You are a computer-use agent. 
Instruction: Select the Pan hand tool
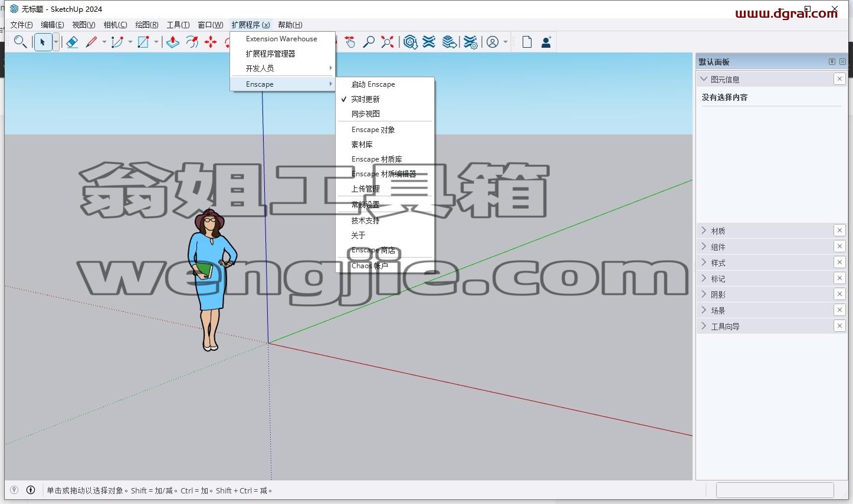tap(350, 42)
